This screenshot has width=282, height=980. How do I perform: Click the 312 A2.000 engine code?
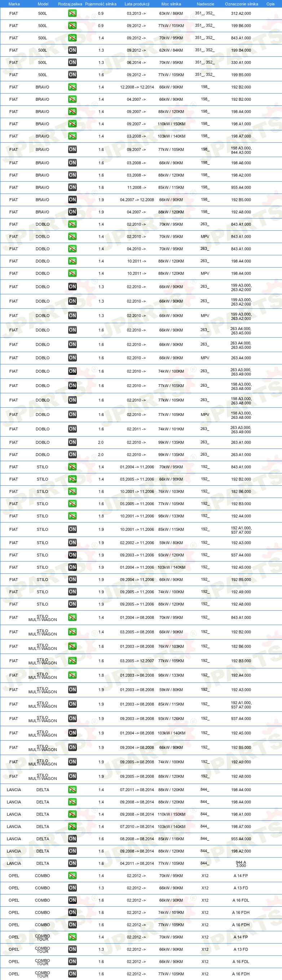(x=241, y=13)
